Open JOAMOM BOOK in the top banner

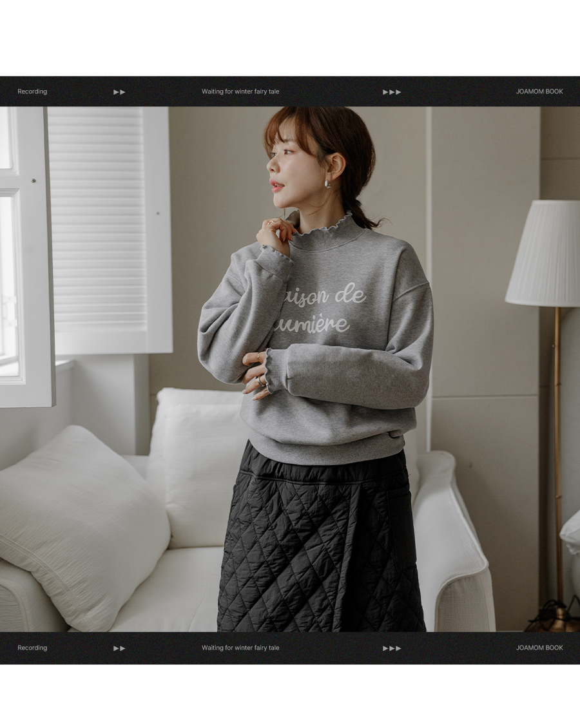539,91
